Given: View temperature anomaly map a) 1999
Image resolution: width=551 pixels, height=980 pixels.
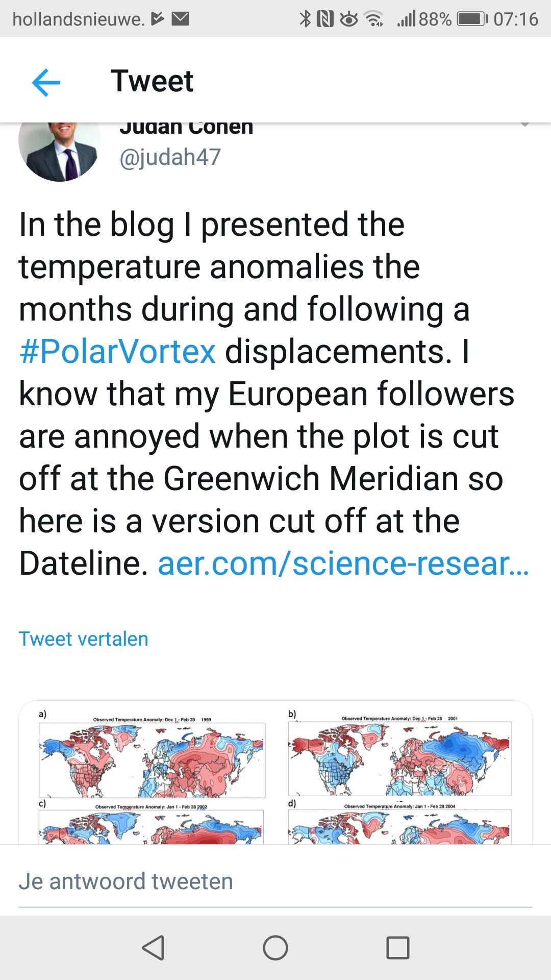Looking at the screenshot, I should (x=152, y=754).
